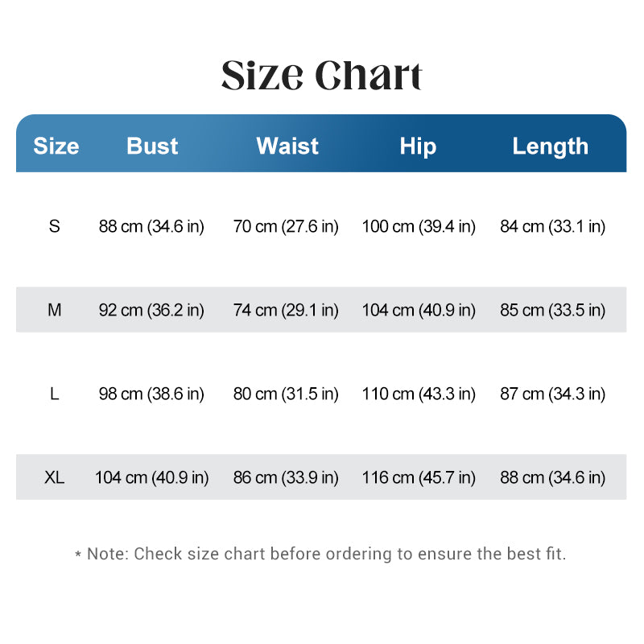Click the Size Chart title
This screenshot has width=644, height=644.
pos(321,75)
